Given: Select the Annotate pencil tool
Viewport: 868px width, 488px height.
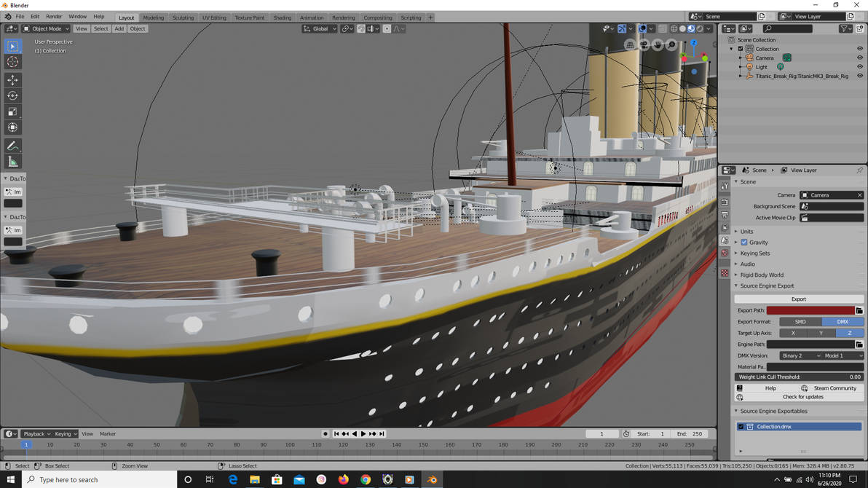Looking at the screenshot, I should tap(12, 146).
